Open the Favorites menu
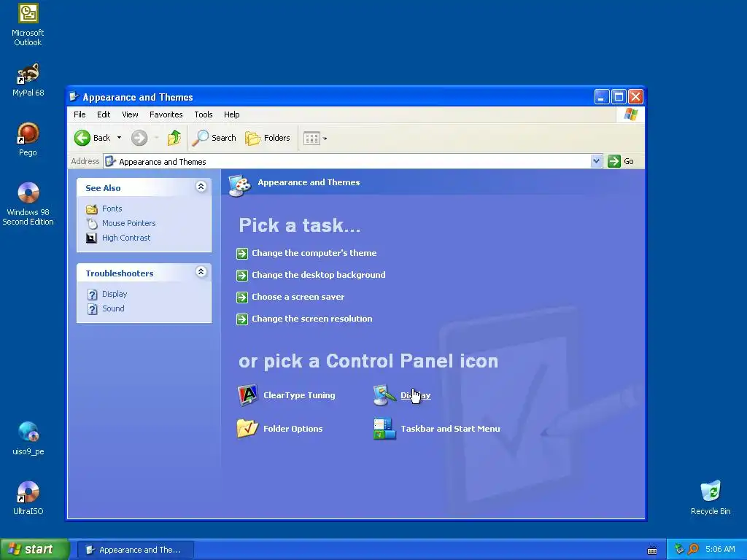 pos(166,114)
